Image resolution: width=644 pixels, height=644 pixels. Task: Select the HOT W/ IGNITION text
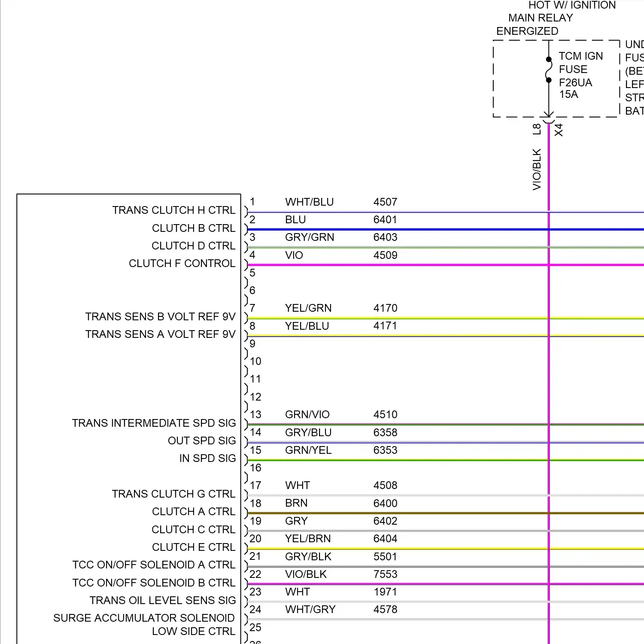point(572,5)
